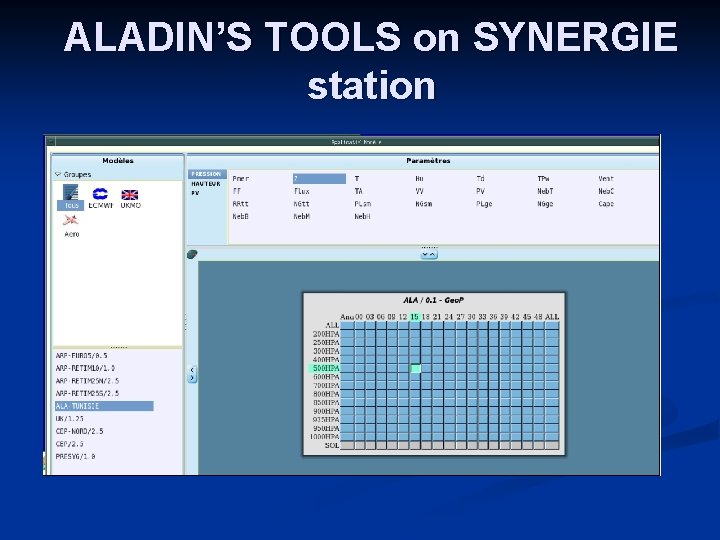Select the NGtt parameter
The width and height of the screenshot is (720, 540).
(x=302, y=203)
